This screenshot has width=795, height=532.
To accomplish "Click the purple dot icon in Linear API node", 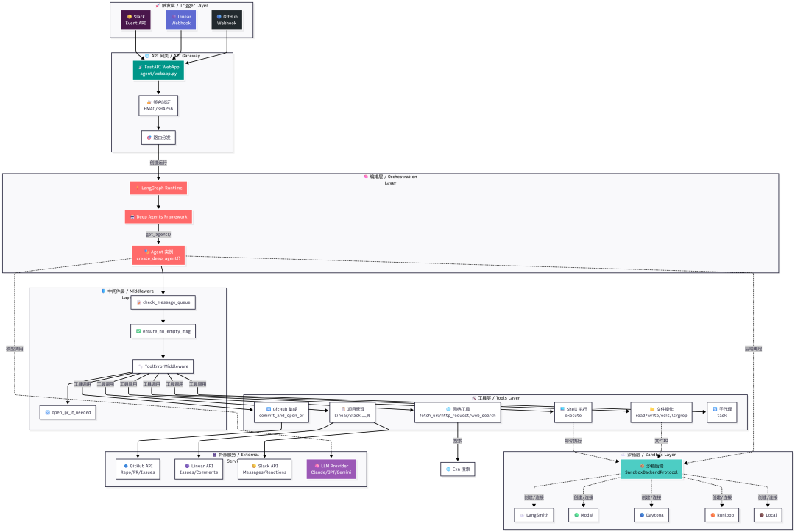I will coord(187,466).
